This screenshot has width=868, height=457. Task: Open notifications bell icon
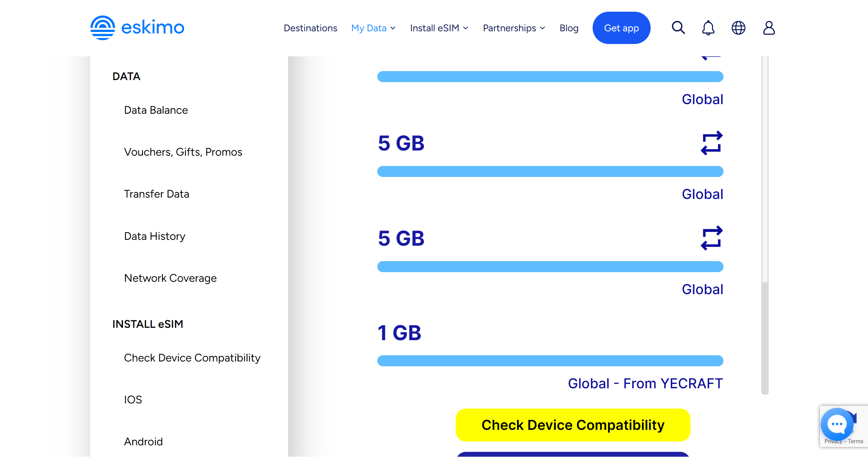tap(708, 28)
